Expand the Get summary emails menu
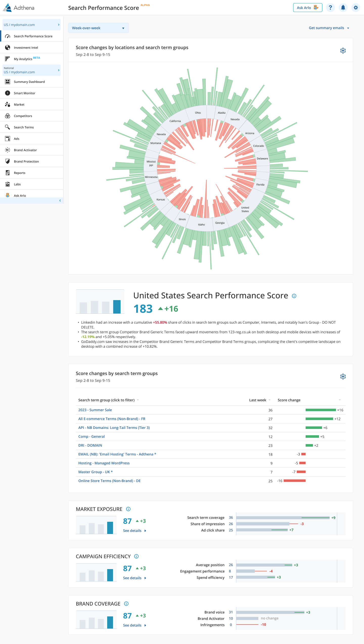The width and height of the screenshot is (364, 644). 329,28
